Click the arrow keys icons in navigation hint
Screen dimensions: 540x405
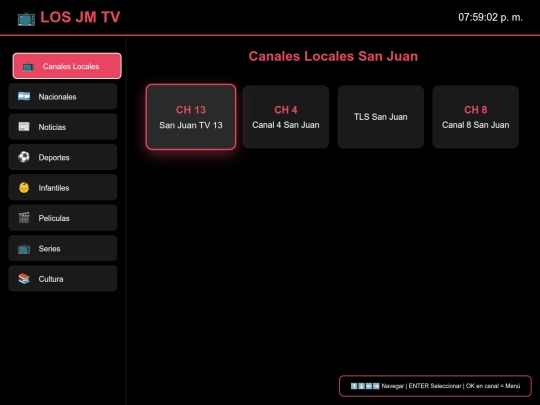click(x=365, y=386)
